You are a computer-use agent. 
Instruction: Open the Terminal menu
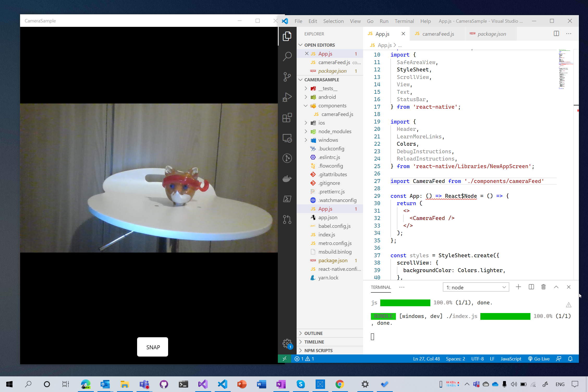(x=404, y=21)
